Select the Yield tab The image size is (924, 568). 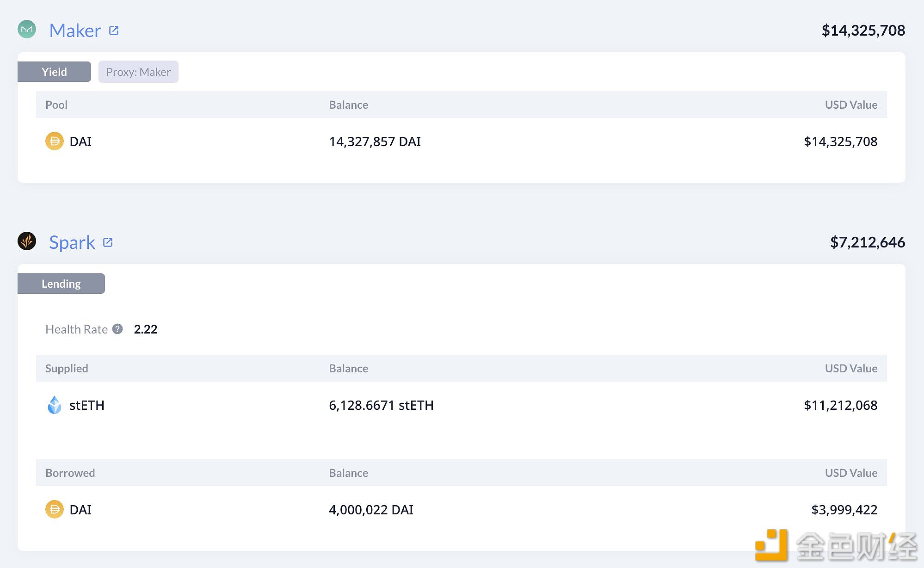(54, 72)
